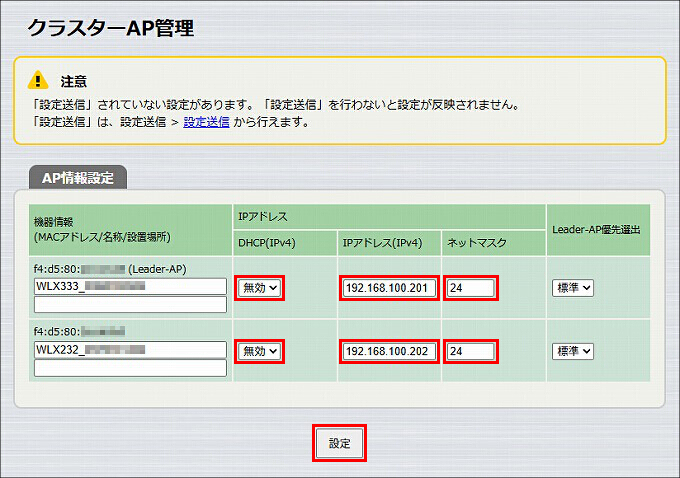The width and height of the screenshot is (680, 478).
Task: Expand Leader-AP priority dropdown for WLX333
Action: [572, 288]
